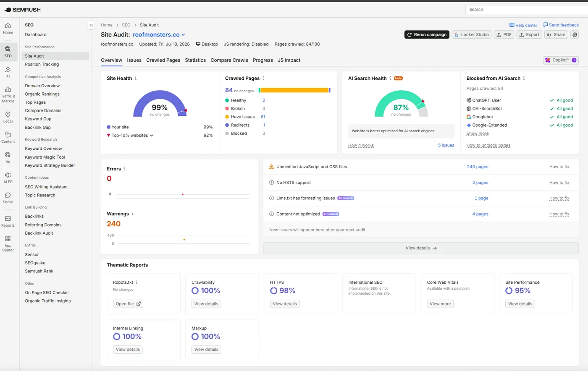View details for HTTPS report
Viewport: 588px width, 371px height.
tap(285, 304)
